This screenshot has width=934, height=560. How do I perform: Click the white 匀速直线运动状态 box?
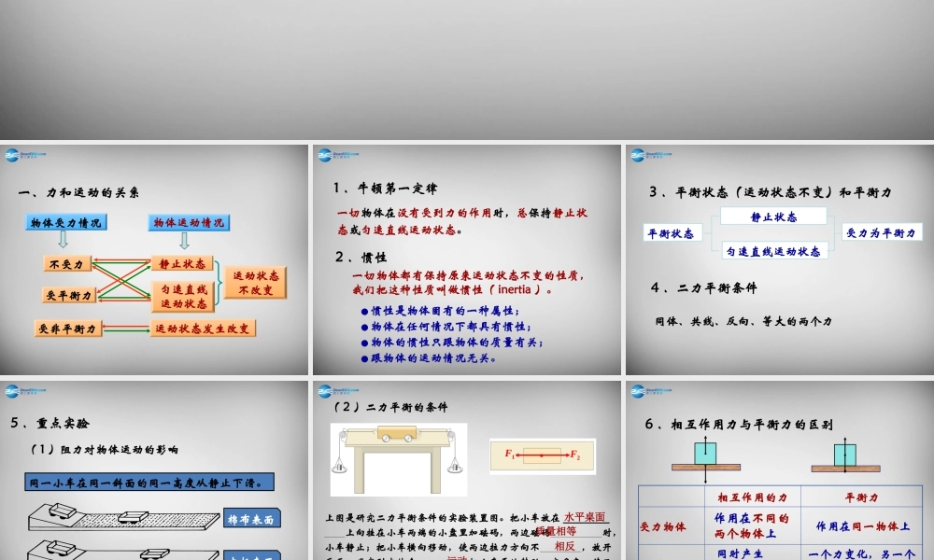coord(773,251)
